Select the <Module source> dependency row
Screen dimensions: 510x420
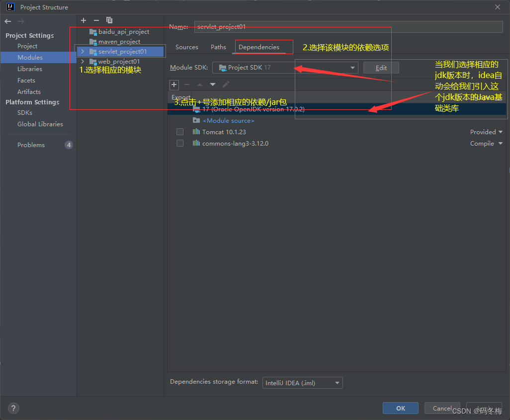(x=337, y=121)
